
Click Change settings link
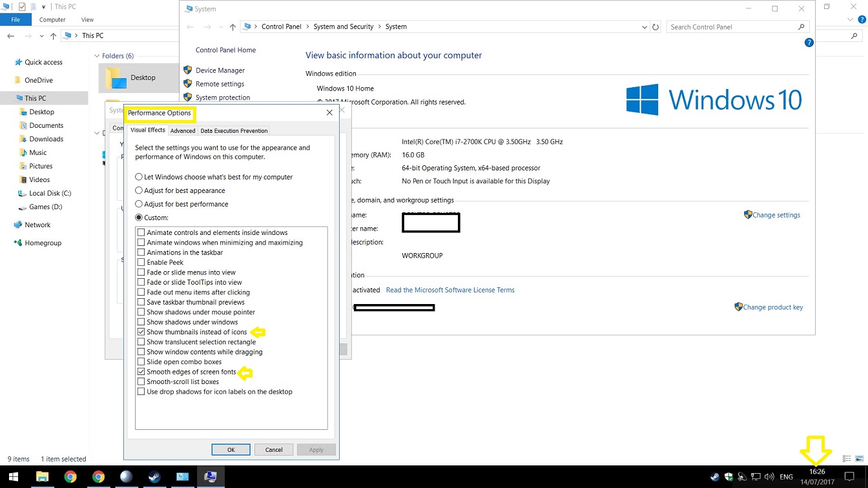[776, 215]
